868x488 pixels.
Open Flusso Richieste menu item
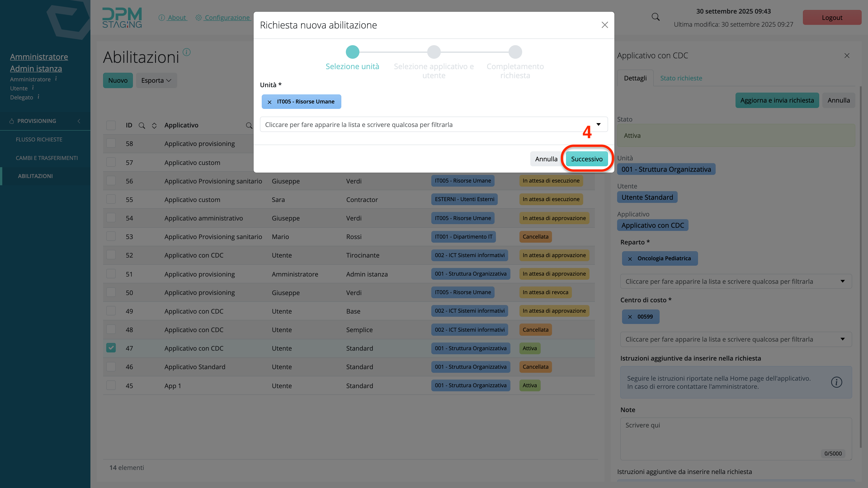39,139
